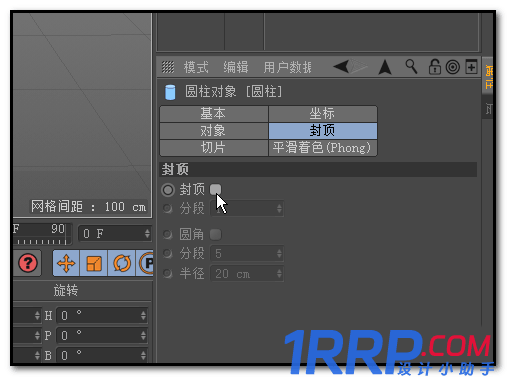Click stepper arrows of 半径 20 cm field
The image size is (507, 377).
click(279, 274)
